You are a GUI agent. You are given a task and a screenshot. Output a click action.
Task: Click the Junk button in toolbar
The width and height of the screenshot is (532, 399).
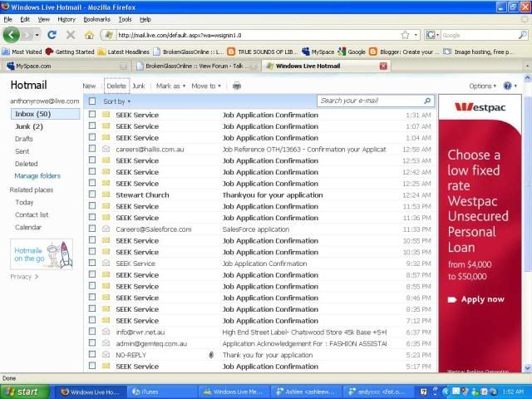[x=139, y=86]
